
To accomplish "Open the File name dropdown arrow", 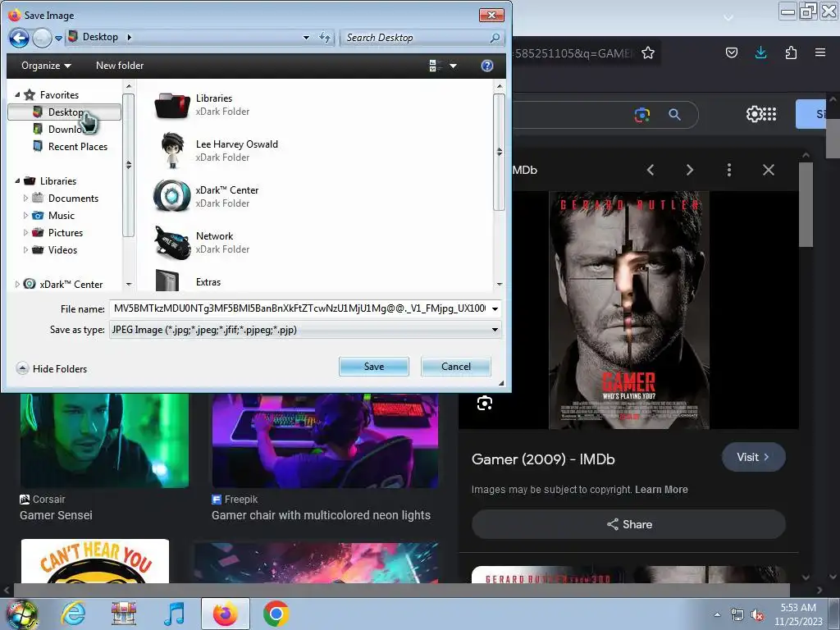I will 495,308.
